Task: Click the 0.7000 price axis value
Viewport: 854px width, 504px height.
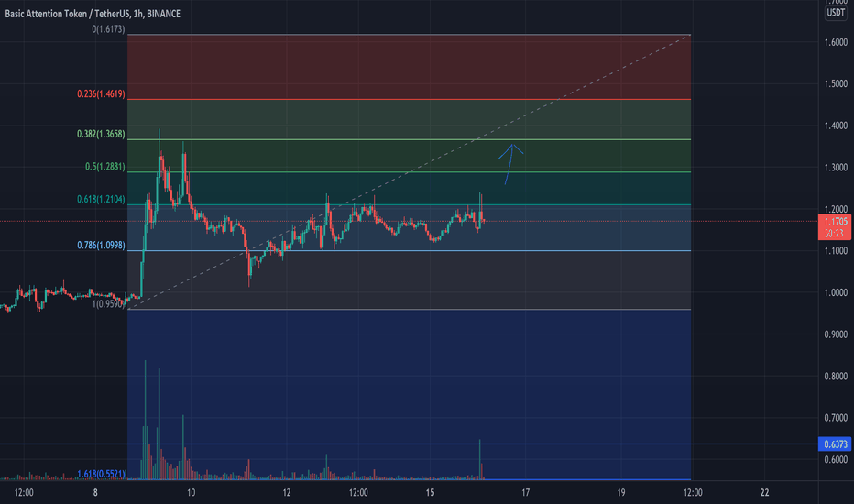Action: (836, 418)
